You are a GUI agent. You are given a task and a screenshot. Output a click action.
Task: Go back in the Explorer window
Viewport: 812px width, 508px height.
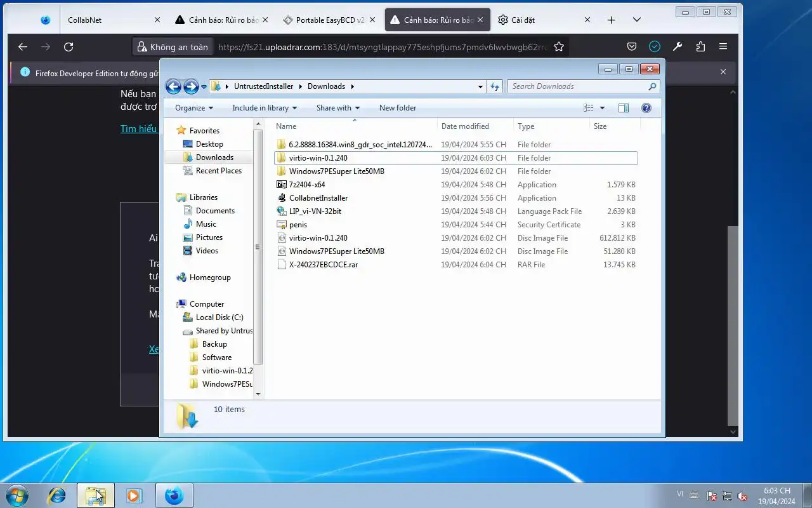point(173,86)
